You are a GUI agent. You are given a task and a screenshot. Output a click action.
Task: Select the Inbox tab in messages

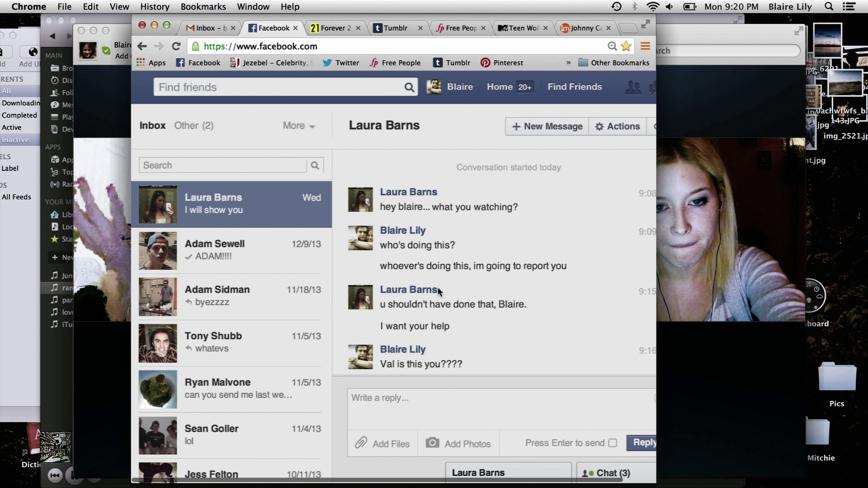[x=152, y=125]
